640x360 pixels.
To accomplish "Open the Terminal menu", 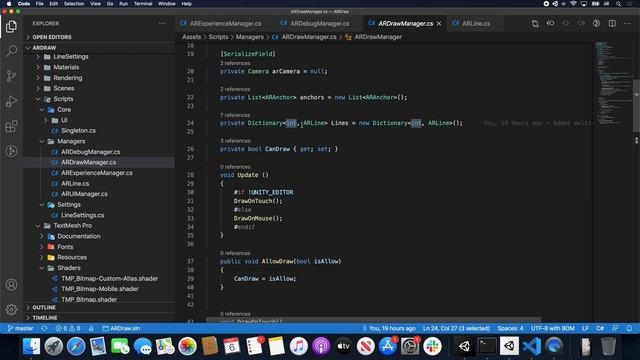I will click(x=143, y=4).
